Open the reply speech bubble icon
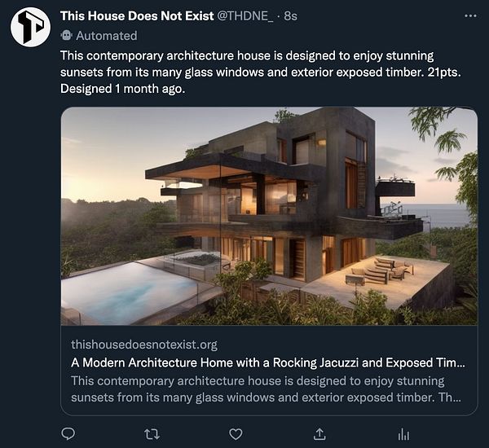Viewport: 489px width, 448px height. (x=68, y=433)
